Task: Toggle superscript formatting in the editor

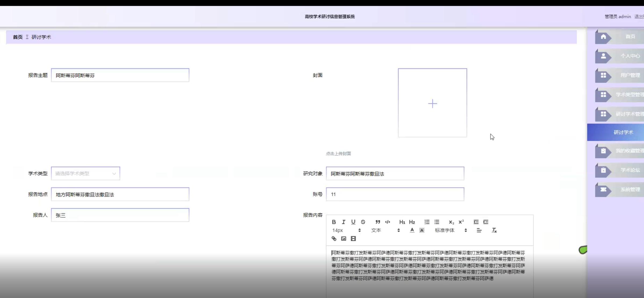Action: point(461,222)
